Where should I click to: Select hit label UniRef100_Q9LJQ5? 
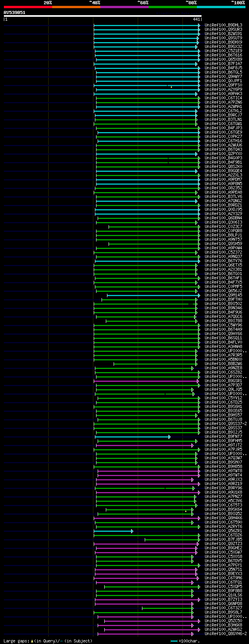coord(223,390)
